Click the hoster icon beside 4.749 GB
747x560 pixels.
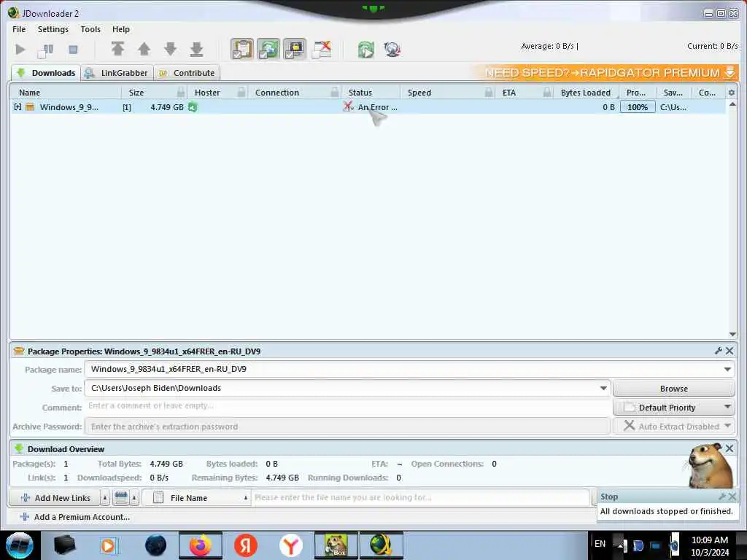coord(193,107)
